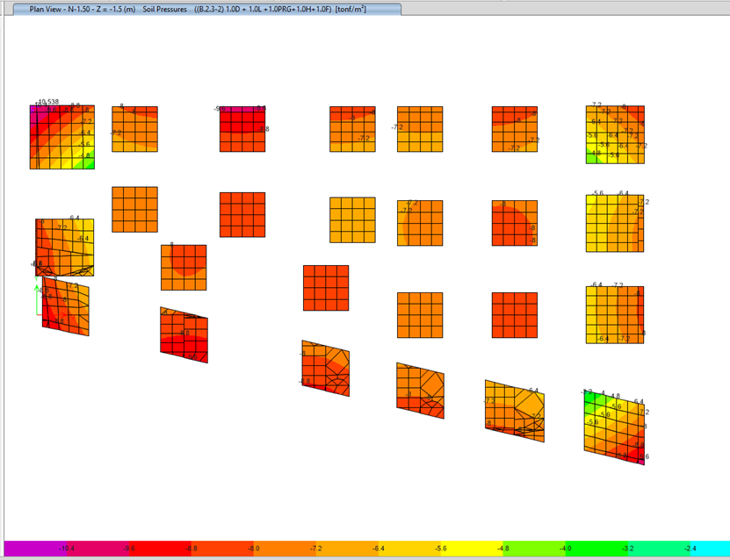Click the -3.2 value on the bottom legend

point(628,549)
